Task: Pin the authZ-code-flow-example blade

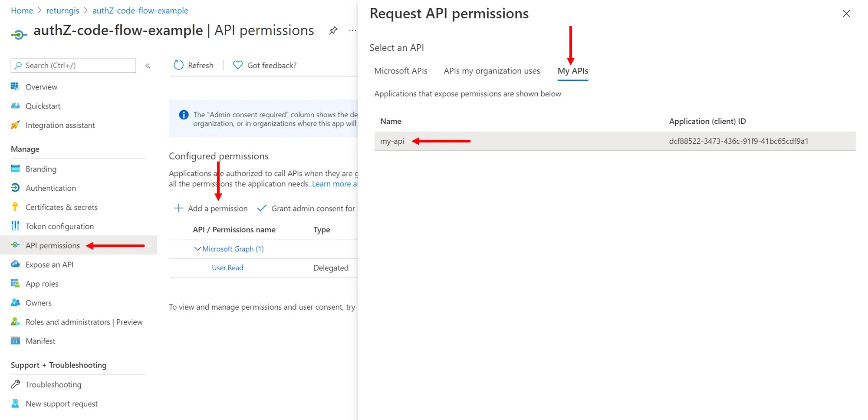Action: (x=333, y=30)
